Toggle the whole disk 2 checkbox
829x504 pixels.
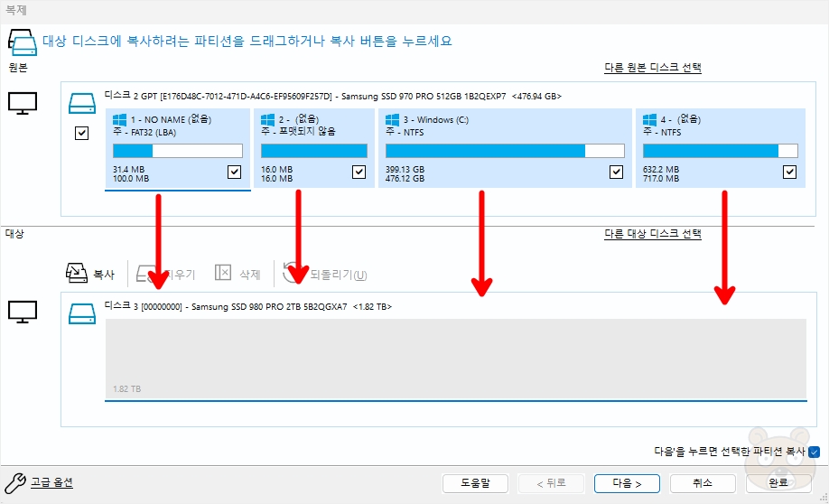[x=81, y=133]
